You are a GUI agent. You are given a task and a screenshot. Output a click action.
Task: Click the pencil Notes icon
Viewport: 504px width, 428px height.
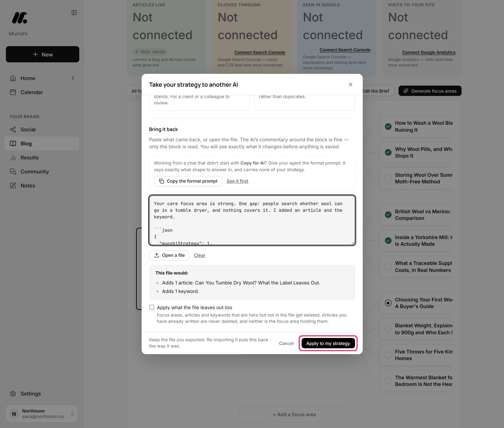[x=13, y=186]
